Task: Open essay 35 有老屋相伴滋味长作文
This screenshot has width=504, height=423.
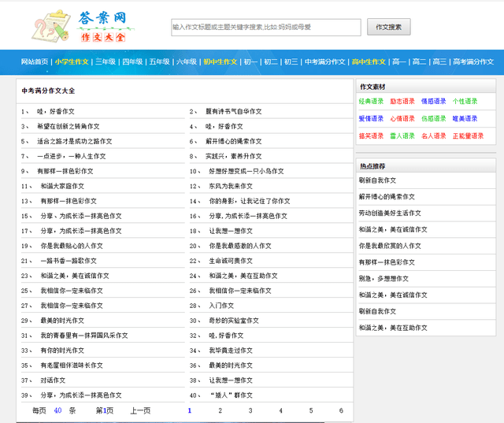Action: click(72, 365)
